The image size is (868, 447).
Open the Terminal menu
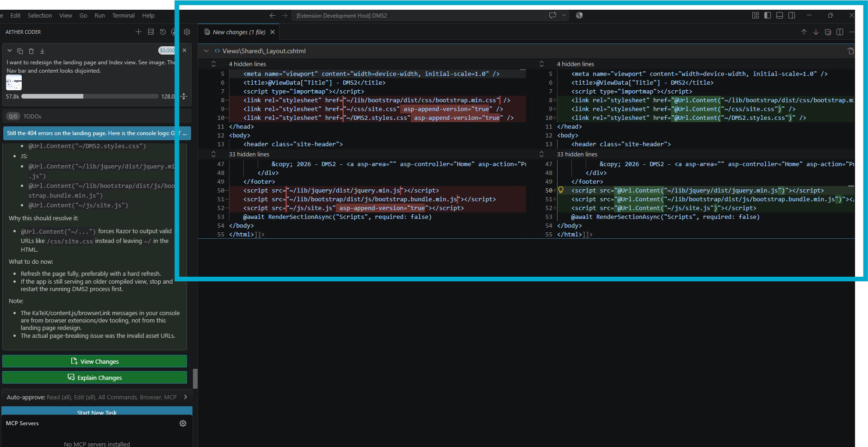[123, 15]
